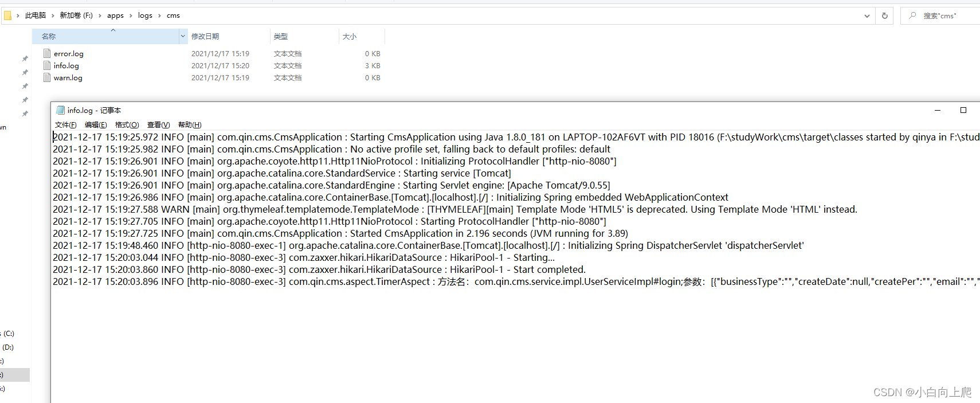This screenshot has width=980, height=403.
Task: Click log line "Starting service [Tomcat]"
Action: click(x=282, y=173)
